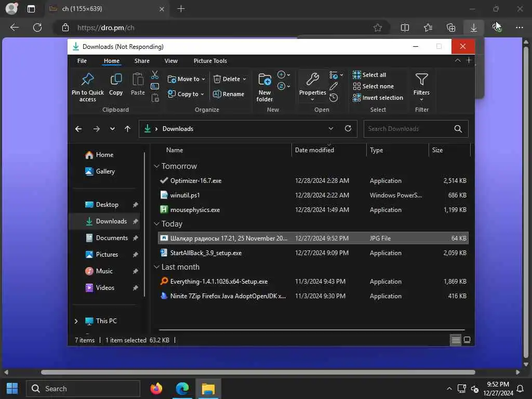Click Select all in the ribbon
Screen dimensions: 532x399
(x=369, y=75)
